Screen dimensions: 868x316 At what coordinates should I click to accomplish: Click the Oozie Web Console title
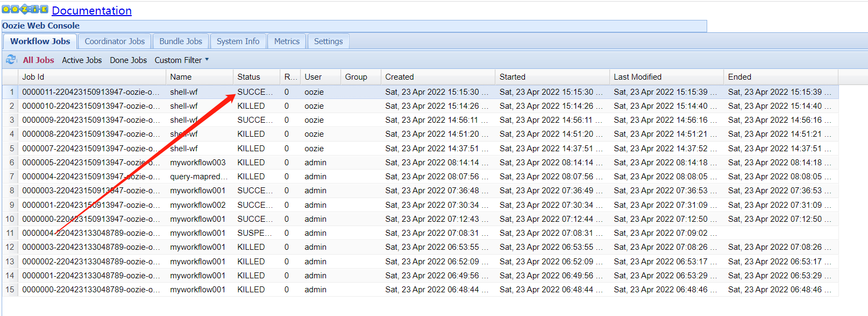[x=41, y=26]
